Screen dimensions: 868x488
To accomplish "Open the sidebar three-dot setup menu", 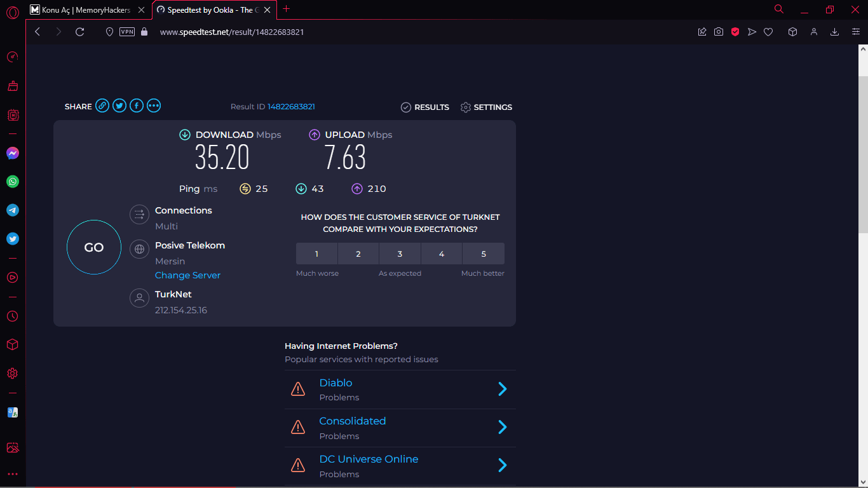I will [13, 474].
